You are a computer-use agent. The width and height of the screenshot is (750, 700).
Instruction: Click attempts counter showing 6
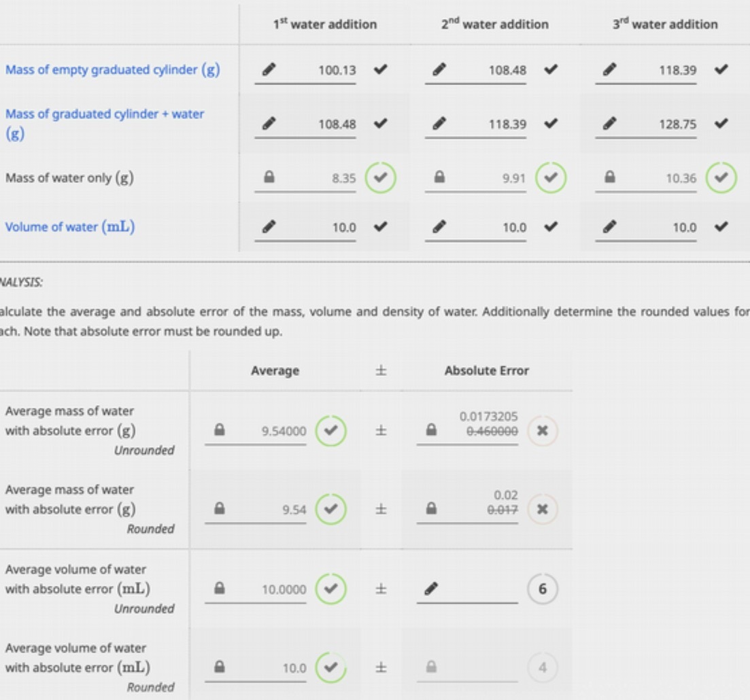click(543, 589)
